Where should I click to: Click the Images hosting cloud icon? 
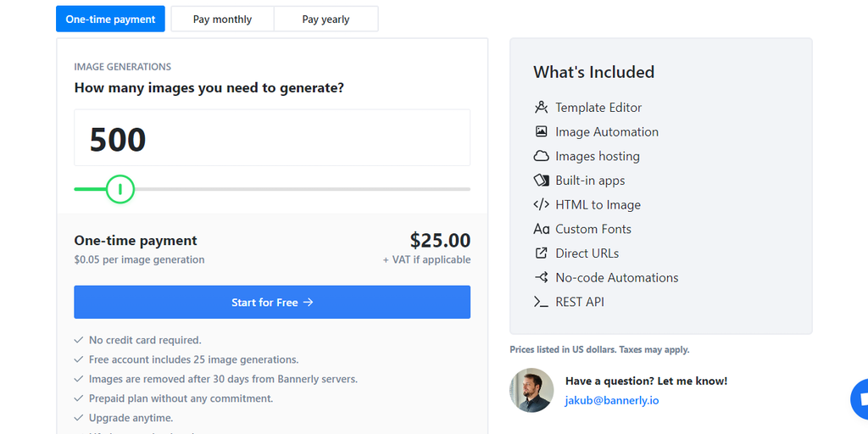coord(541,156)
